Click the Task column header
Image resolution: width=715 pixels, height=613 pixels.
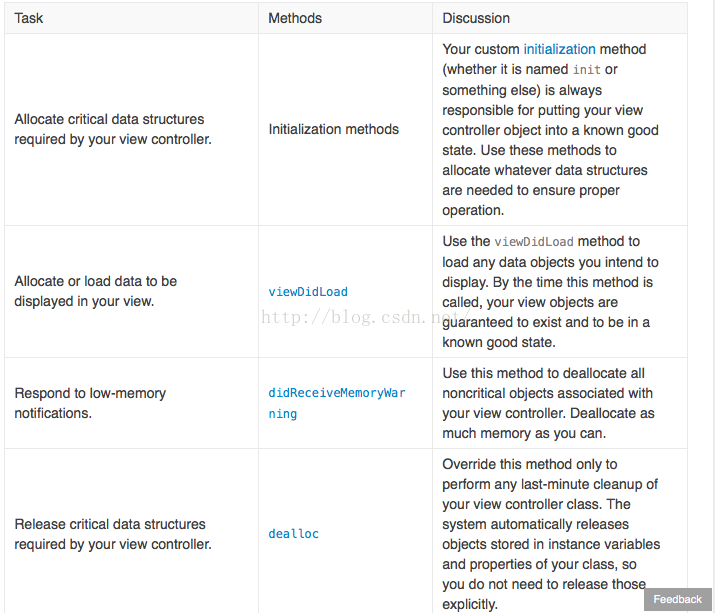pyautogui.click(x=29, y=18)
